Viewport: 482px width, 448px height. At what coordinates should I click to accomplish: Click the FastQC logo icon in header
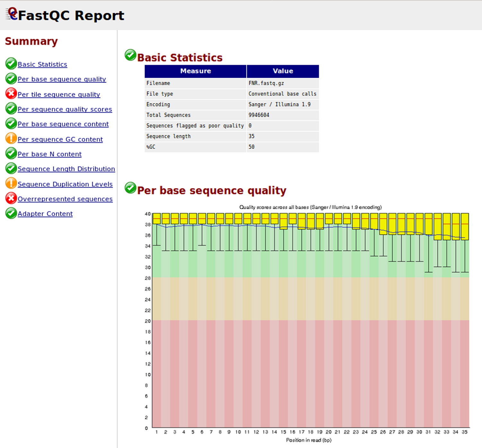[x=12, y=14]
